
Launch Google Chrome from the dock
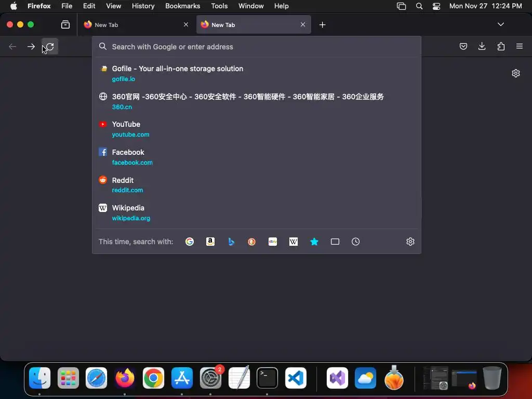pos(153,378)
